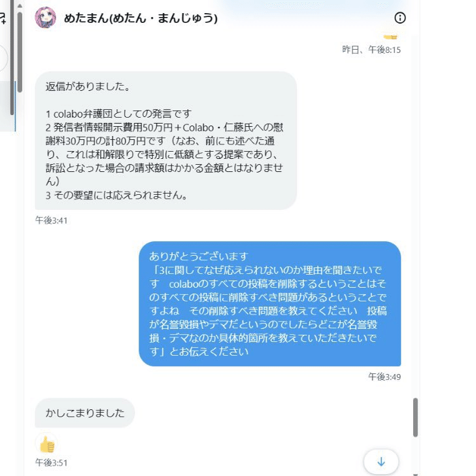476x476 pixels.
Task: Select the gray 返信がありました message bubble
Action: pos(166,141)
